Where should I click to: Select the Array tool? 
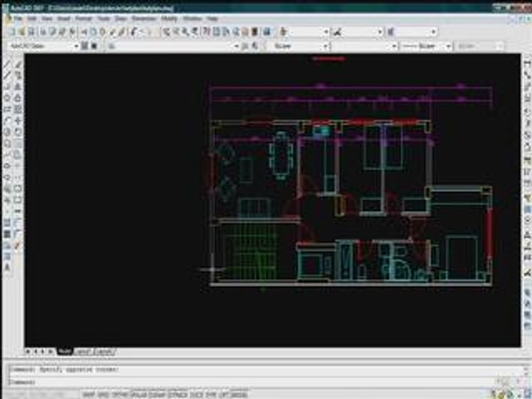[x=18, y=109]
